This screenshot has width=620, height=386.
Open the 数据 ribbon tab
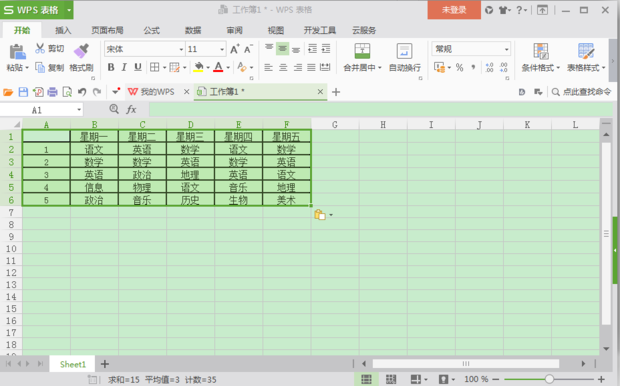pyautogui.click(x=193, y=30)
